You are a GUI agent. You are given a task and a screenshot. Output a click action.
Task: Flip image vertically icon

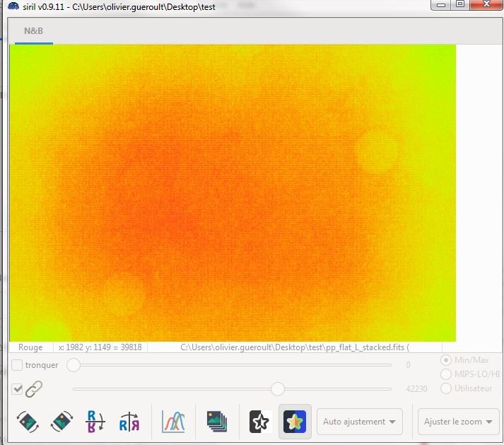coord(95,422)
